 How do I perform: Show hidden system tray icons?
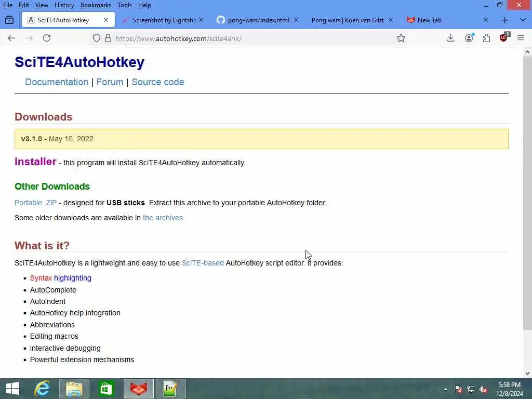pos(445,389)
